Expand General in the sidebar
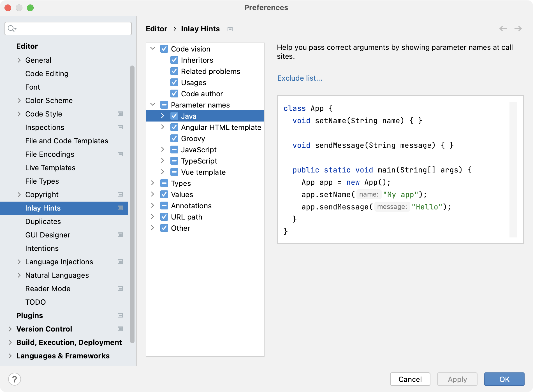This screenshot has width=533, height=392. (19, 60)
